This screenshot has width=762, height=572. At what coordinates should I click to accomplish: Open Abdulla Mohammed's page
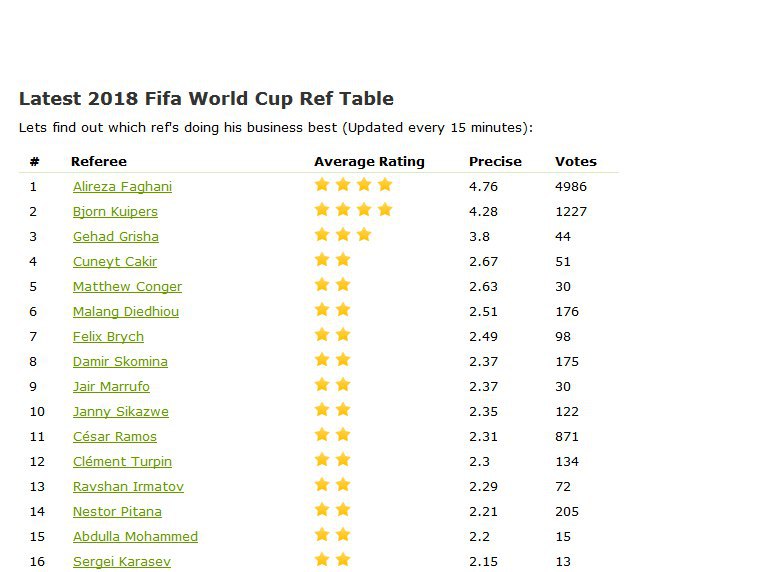click(135, 537)
